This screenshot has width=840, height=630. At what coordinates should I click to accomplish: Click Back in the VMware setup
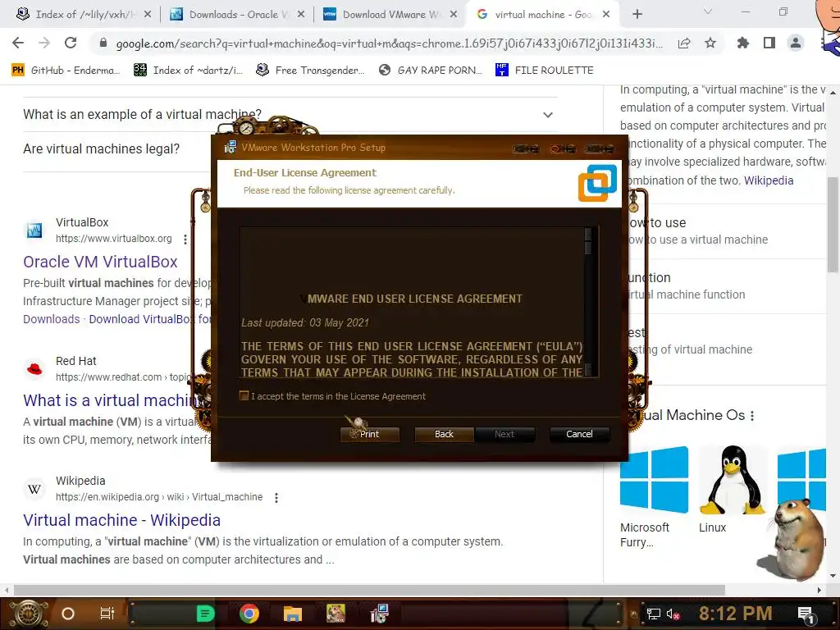[x=444, y=434]
